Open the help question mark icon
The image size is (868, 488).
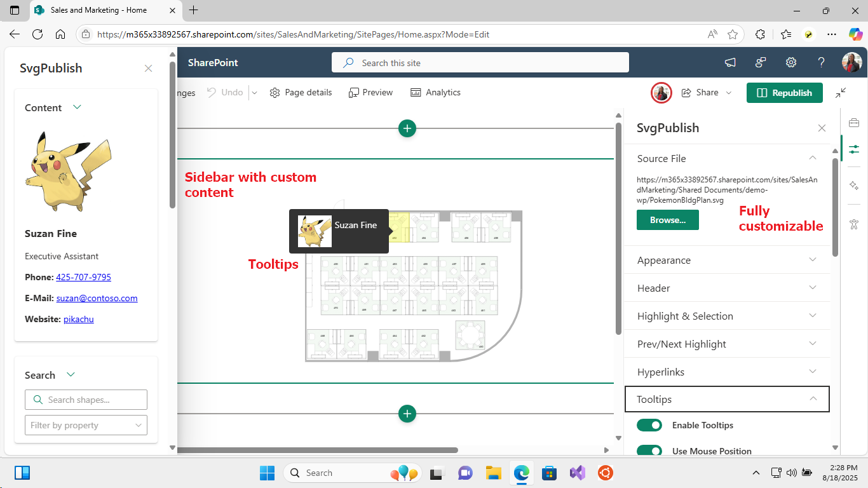[x=822, y=62]
